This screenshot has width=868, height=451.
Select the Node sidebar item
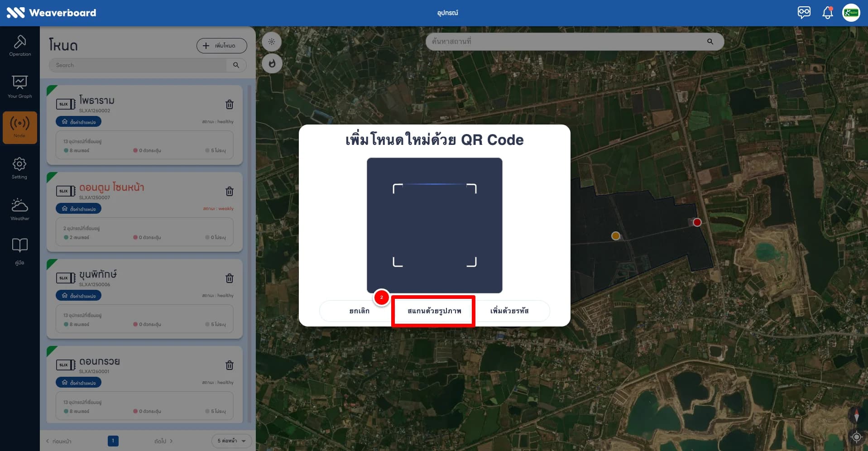click(20, 128)
